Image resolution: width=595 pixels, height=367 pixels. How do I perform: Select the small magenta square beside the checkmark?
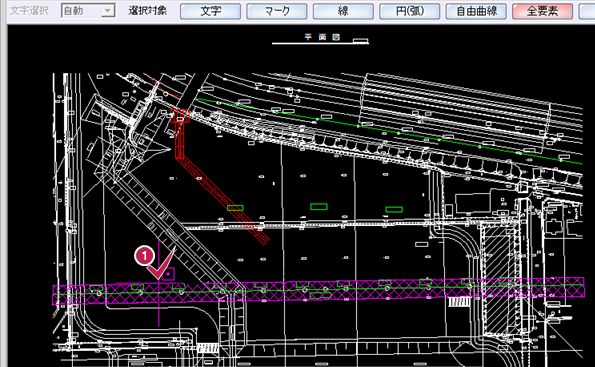pyautogui.click(x=168, y=274)
